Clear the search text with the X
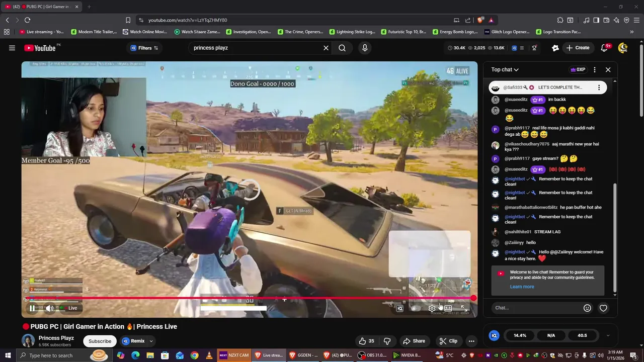Viewport: 644px width, 362px height. pyautogui.click(x=326, y=48)
